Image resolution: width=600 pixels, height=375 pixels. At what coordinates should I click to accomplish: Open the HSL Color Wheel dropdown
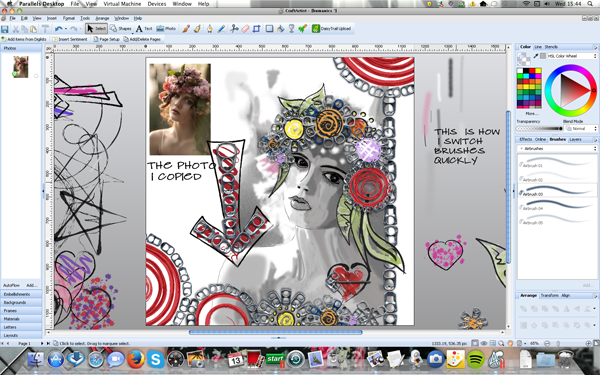(572, 56)
